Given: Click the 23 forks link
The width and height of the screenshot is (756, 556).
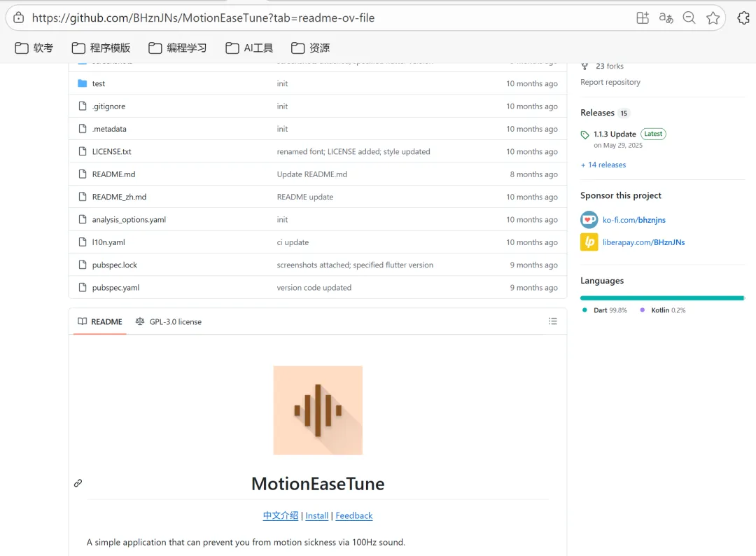Looking at the screenshot, I should pos(610,66).
